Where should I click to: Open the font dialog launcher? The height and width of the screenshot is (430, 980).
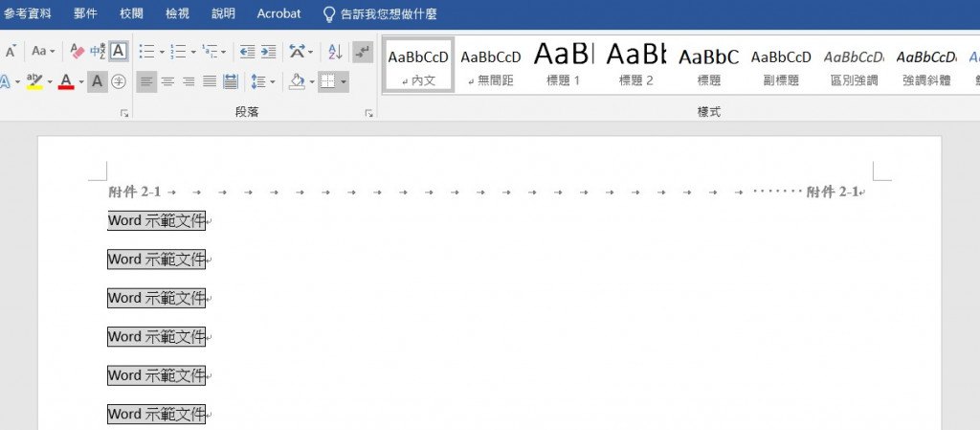coord(124,113)
